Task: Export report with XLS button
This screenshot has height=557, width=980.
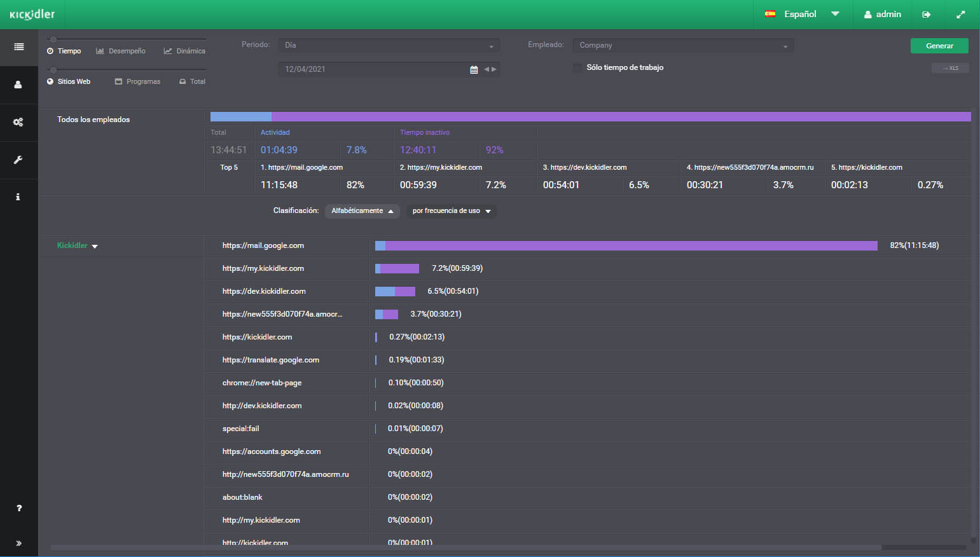Action: [x=950, y=68]
